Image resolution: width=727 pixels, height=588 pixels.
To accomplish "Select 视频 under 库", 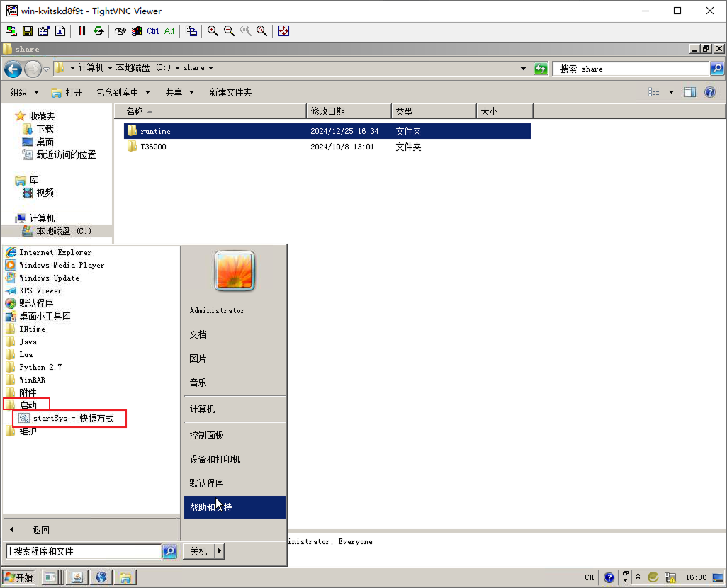I will coord(39,193).
